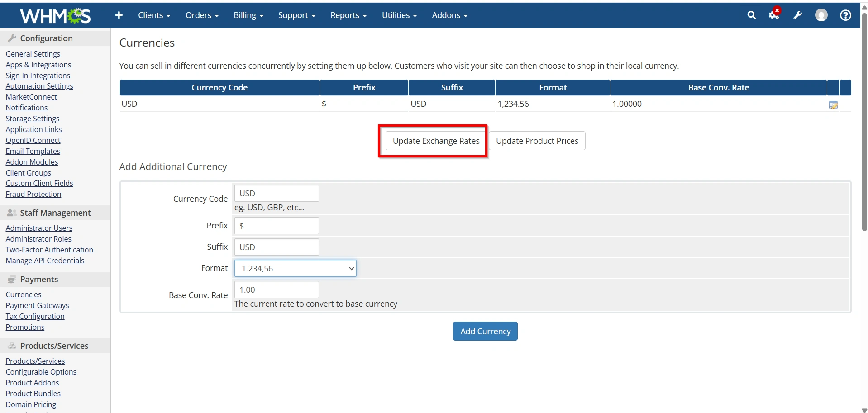This screenshot has width=868, height=413.
Task: Open Promotions link
Action: point(25,327)
